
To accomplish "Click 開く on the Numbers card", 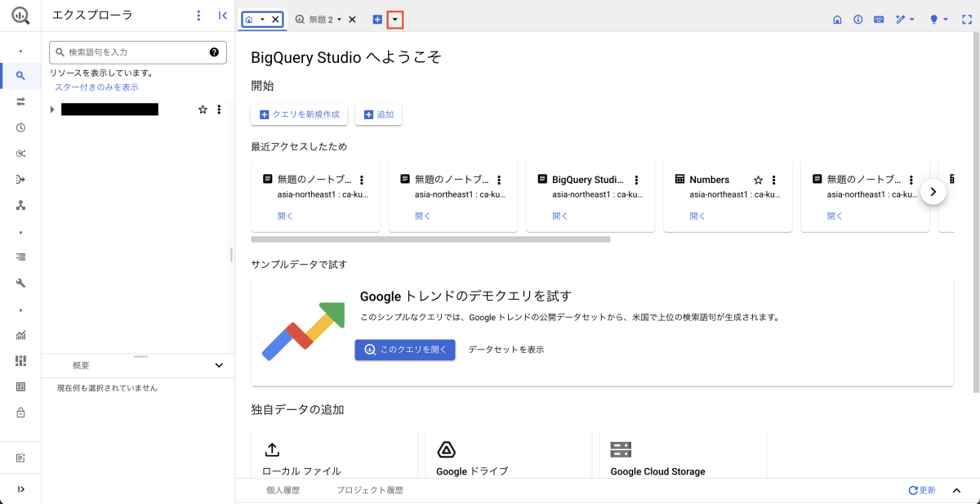I will (697, 216).
